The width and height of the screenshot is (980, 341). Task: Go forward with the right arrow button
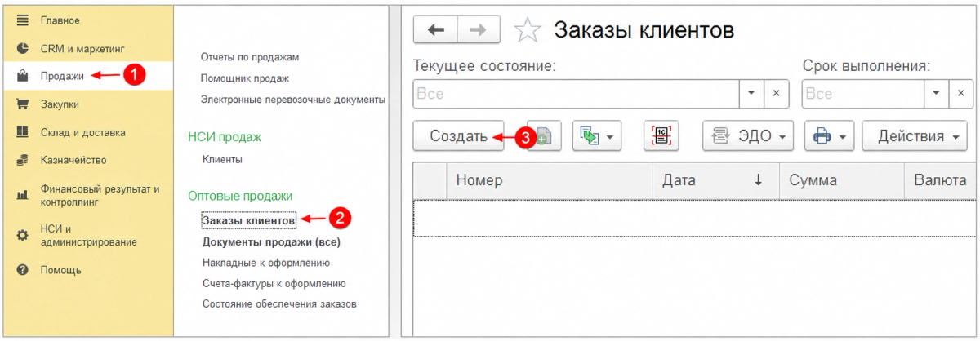[x=479, y=30]
